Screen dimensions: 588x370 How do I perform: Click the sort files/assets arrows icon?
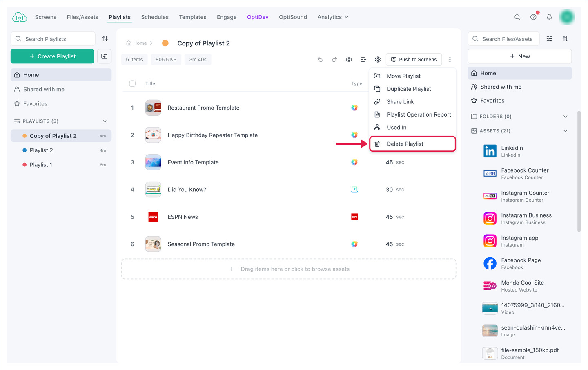pos(566,39)
